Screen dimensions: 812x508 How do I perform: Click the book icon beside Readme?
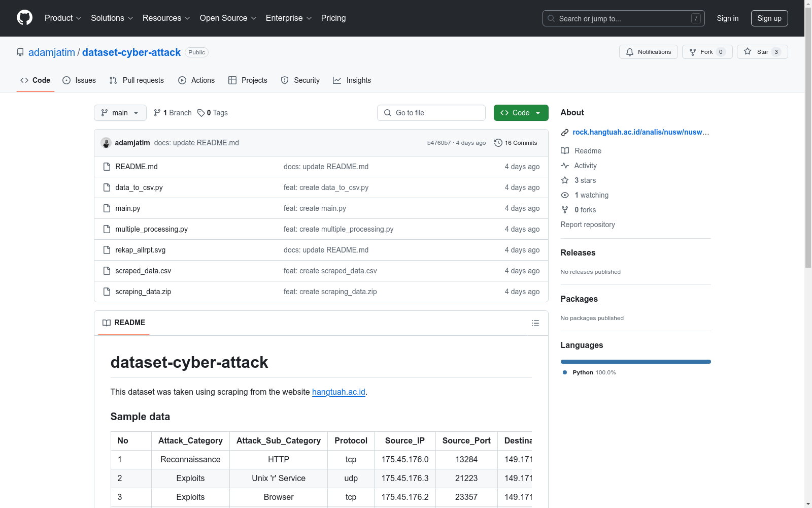[565, 151]
